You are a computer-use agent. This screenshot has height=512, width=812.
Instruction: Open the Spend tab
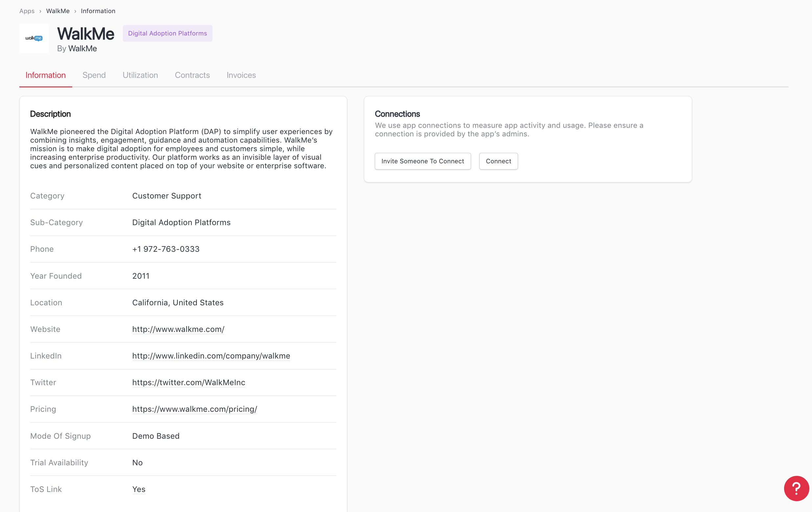click(94, 75)
